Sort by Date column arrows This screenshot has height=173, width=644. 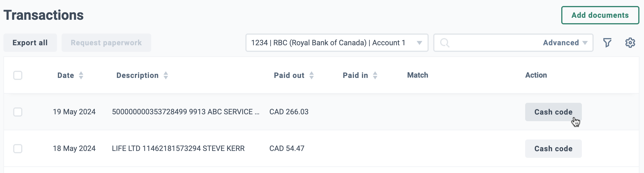[81, 75]
